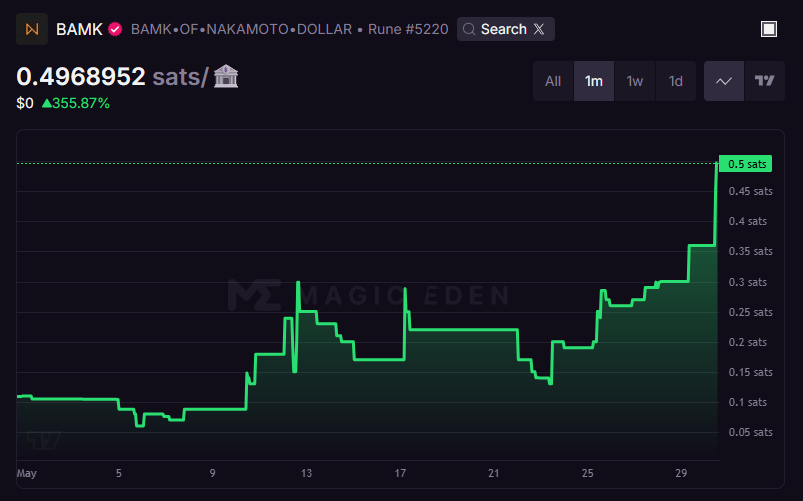Viewport: 803px width, 501px height.
Task: Click the 5 date axis label
Action: click(119, 473)
